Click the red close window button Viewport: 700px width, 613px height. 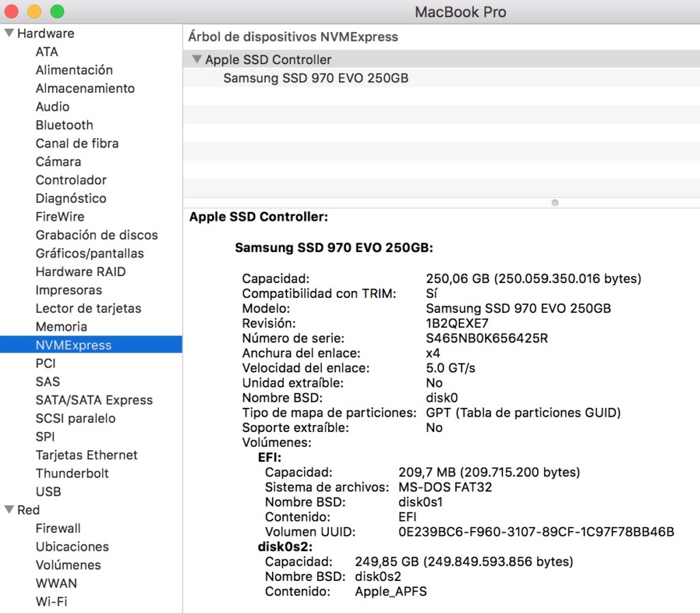click(11, 11)
